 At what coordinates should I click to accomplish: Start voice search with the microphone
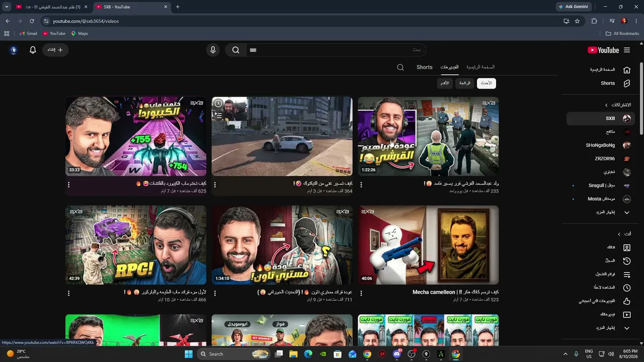(x=213, y=50)
